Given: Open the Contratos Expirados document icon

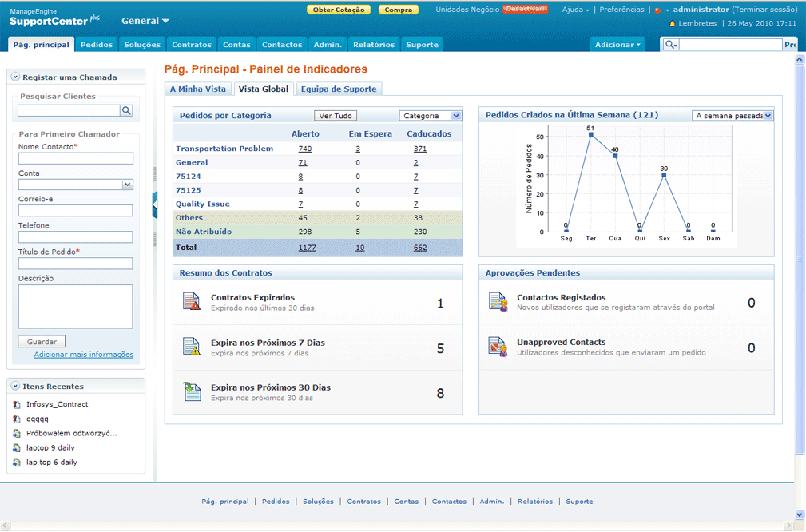Looking at the screenshot, I should tap(191, 301).
